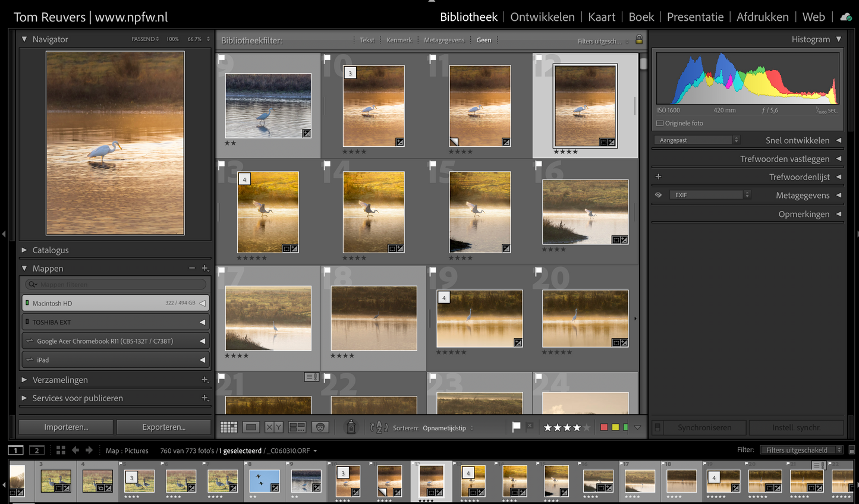Open second window display 2
The height and width of the screenshot is (504, 859).
(x=37, y=451)
